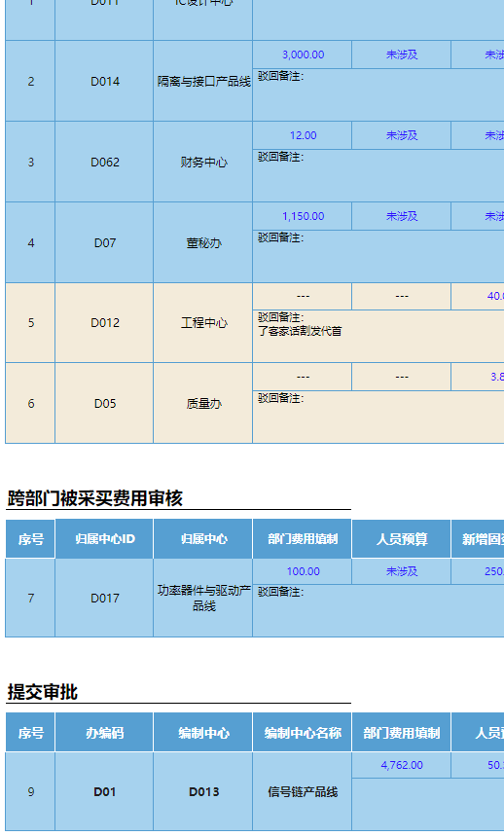The width and height of the screenshot is (504, 837).
Task: Open the 12.00 amount for 财务中心
Action: [x=303, y=135]
